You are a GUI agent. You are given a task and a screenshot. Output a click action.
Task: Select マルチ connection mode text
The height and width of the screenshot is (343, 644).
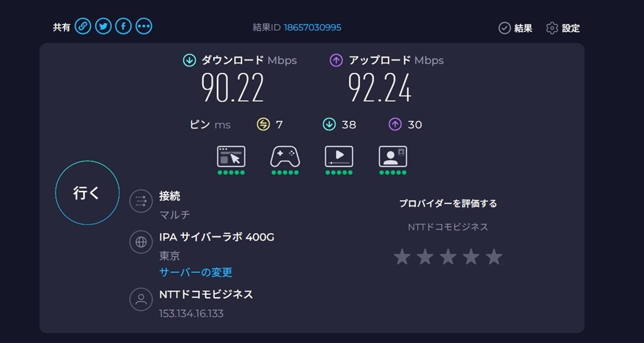click(x=175, y=215)
